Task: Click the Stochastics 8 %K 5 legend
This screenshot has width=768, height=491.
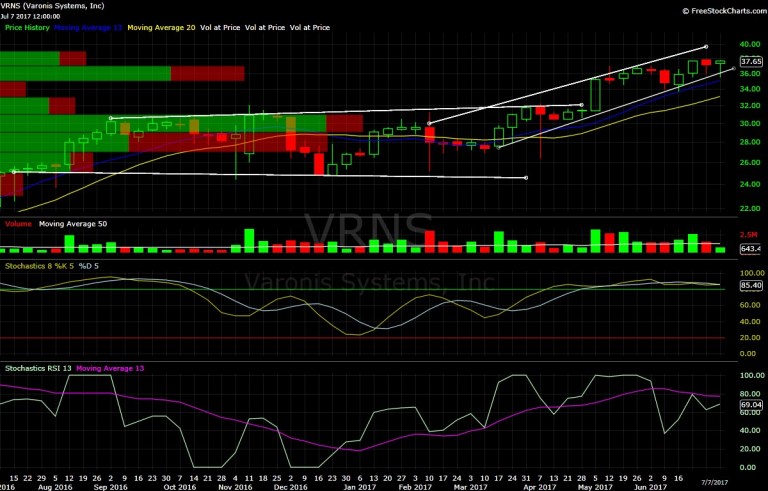Action: (39, 266)
